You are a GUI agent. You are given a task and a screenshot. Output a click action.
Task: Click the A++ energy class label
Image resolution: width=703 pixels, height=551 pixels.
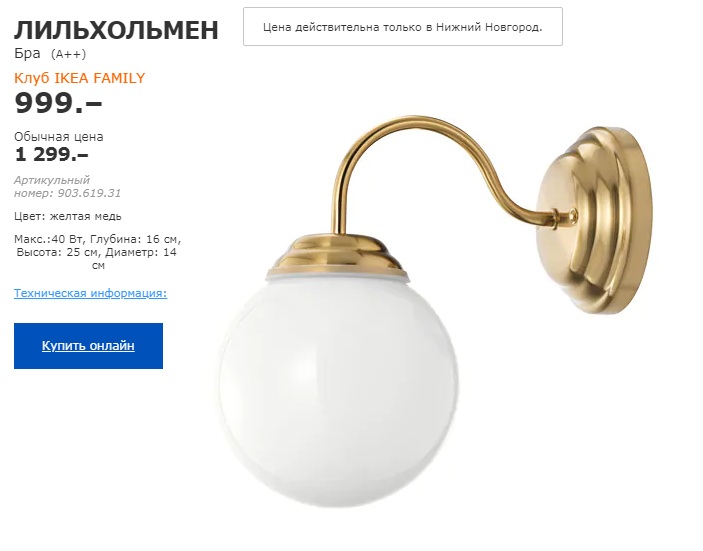(68, 54)
